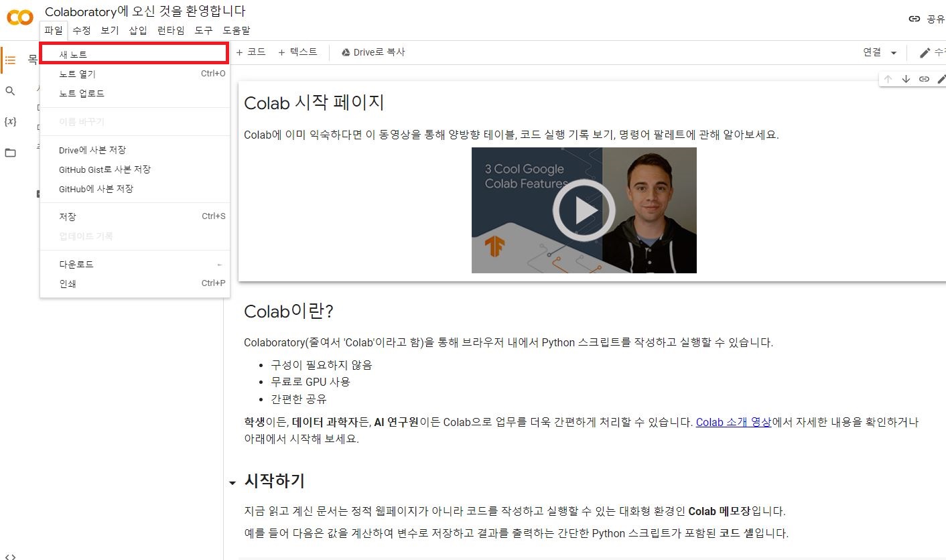Click the notebook title 'Colaboratory에 오신 것을 환영합니다'

[x=145, y=11]
